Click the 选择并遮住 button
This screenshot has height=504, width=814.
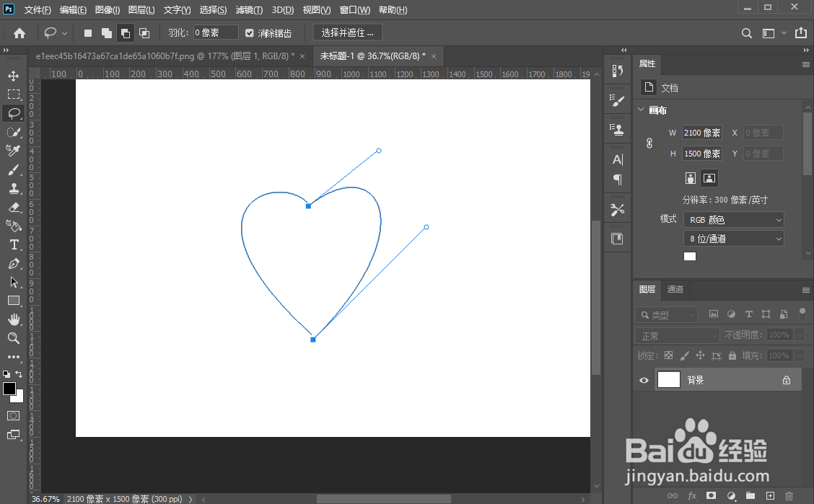click(x=347, y=32)
